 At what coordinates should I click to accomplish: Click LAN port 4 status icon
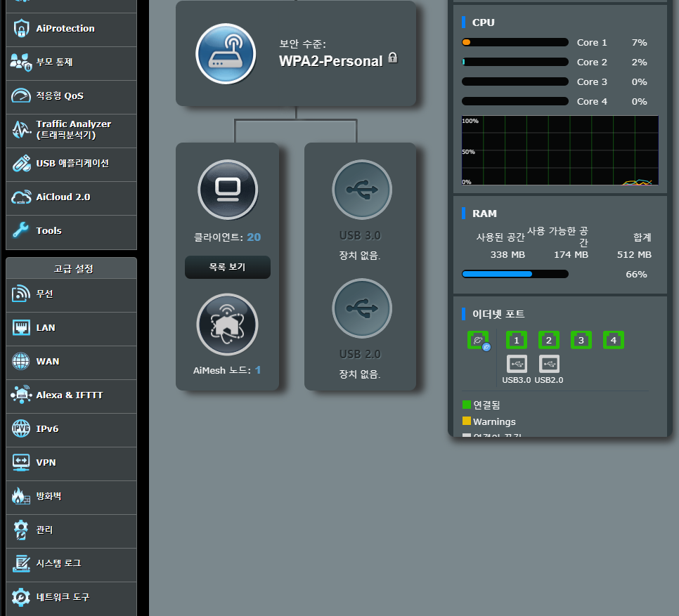(x=614, y=340)
